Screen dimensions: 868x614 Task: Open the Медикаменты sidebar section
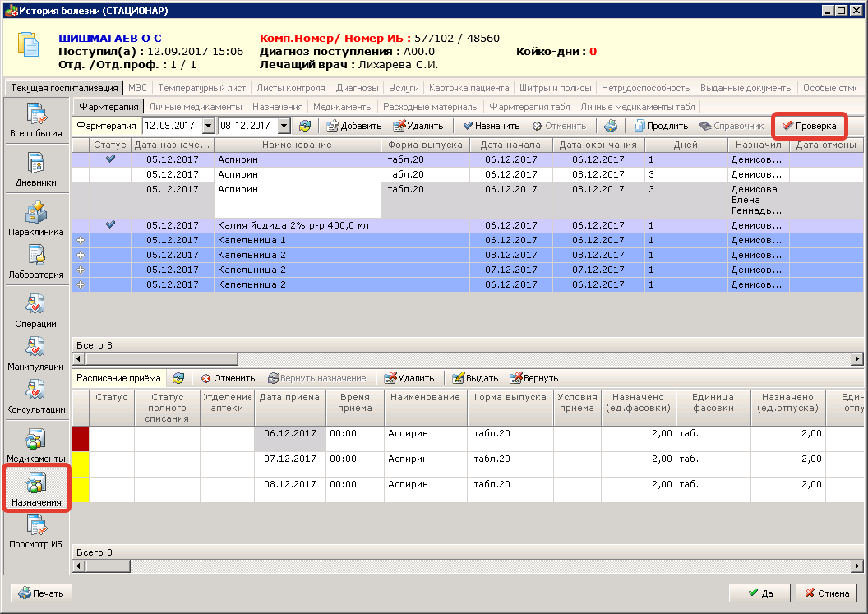[36, 445]
